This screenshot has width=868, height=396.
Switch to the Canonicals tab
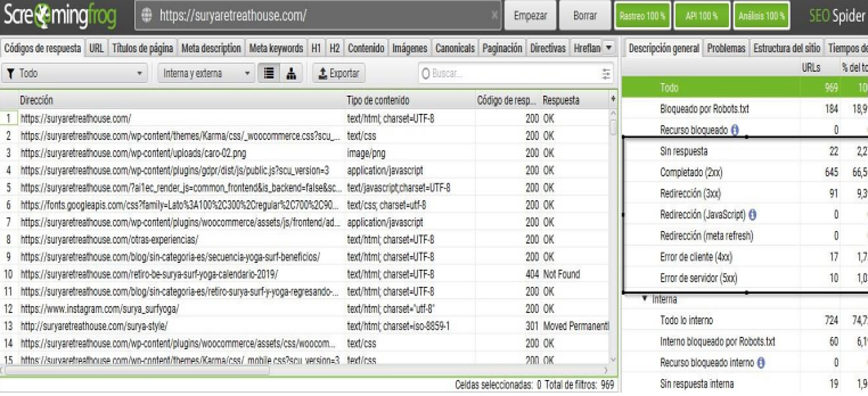pos(455,48)
